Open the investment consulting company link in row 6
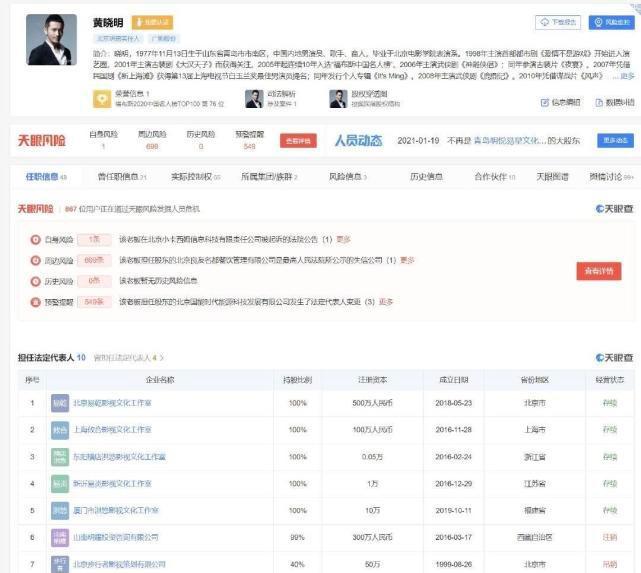The image size is (641, 573). point(116,537)
